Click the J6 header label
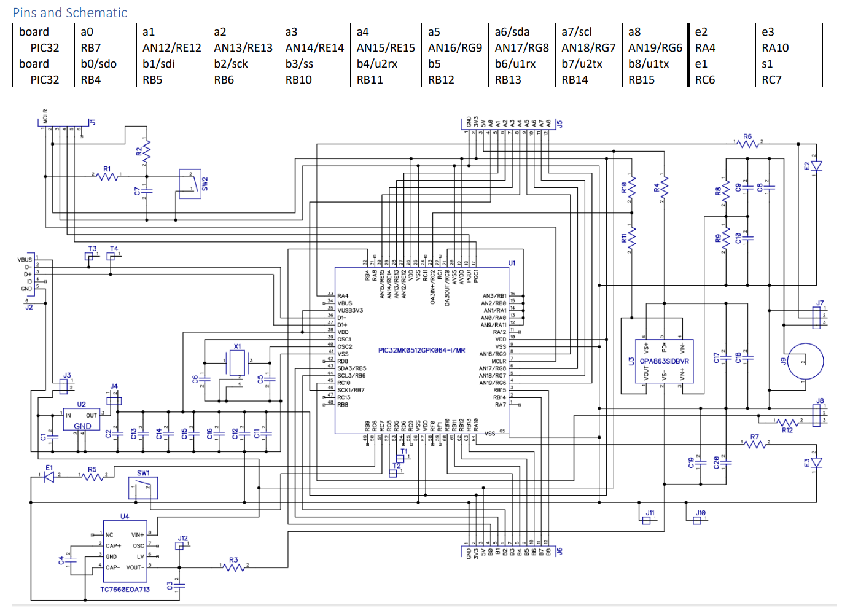 click(x=559, y=552)
